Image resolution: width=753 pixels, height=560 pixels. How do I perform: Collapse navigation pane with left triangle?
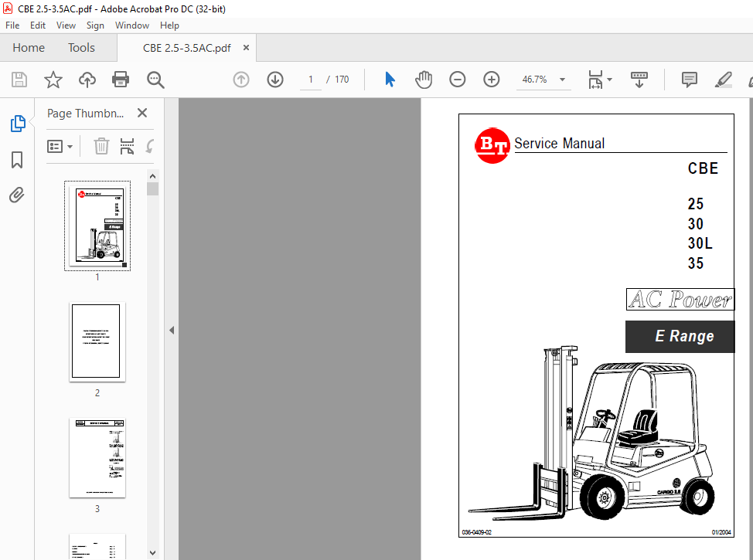(x=172, y=330)
